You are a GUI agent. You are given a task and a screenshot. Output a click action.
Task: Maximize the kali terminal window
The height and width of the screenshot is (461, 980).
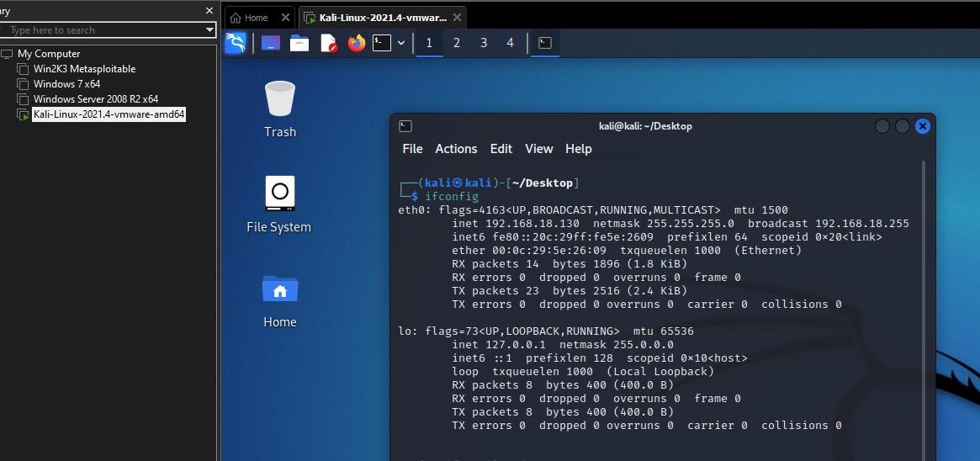point(903,127)
